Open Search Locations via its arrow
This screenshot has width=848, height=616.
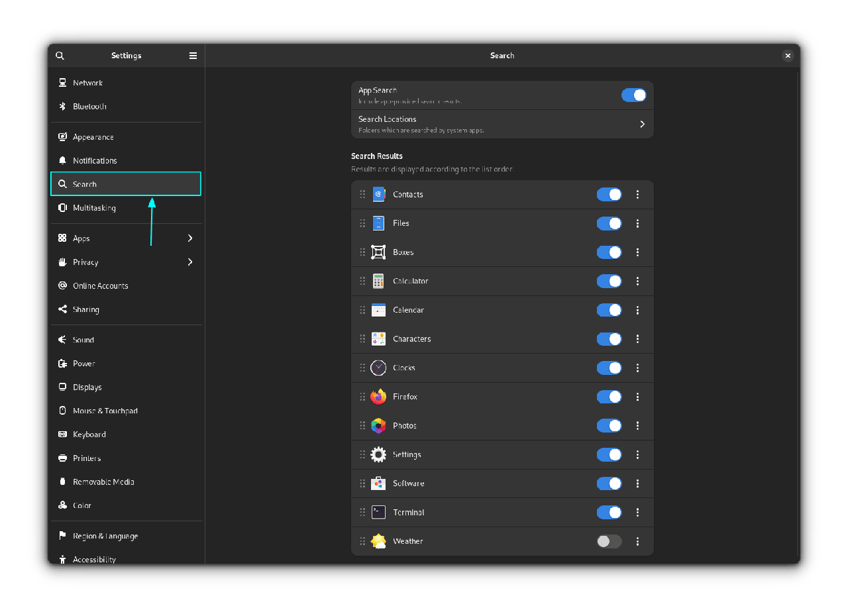pyautogui.click(x=641, y=124)
